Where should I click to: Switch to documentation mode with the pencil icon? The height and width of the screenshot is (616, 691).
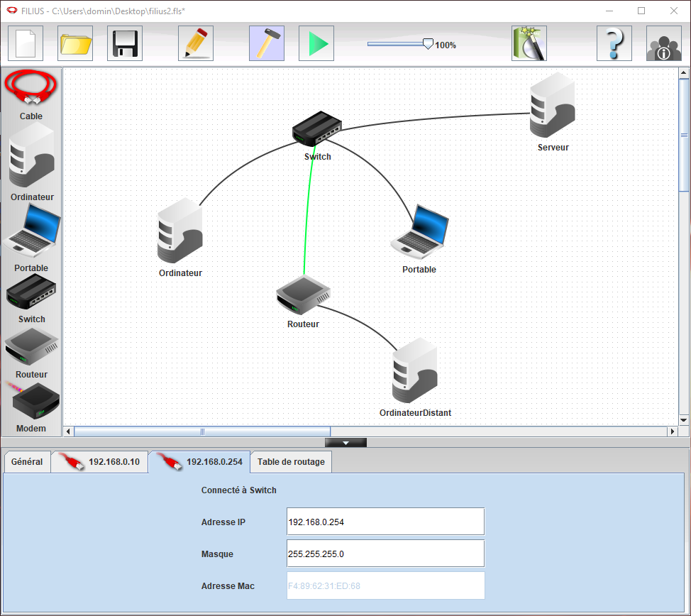(196, 43)
